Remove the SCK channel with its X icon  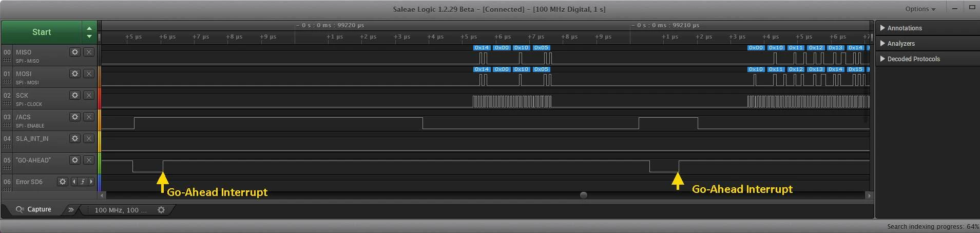click(89, 95)
